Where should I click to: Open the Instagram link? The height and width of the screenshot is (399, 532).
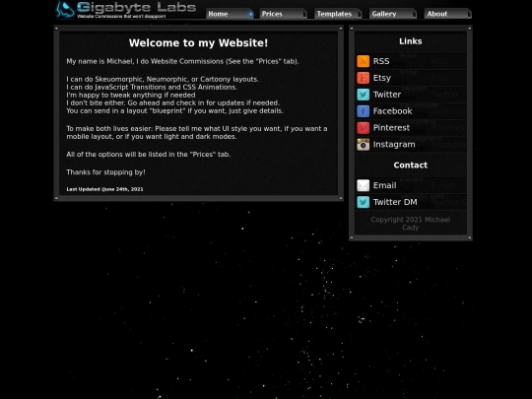tap(394, 144)
